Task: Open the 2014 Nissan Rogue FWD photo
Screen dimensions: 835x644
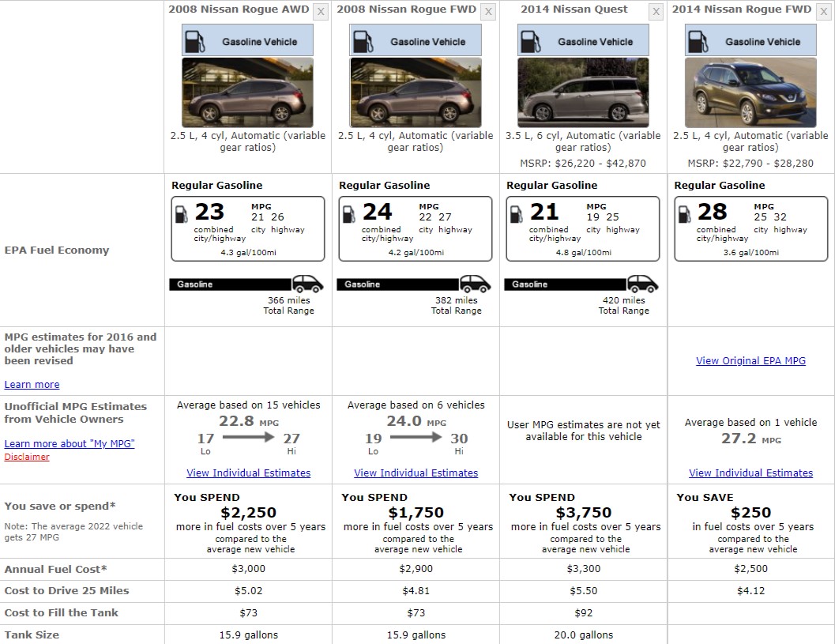Action: [x=750, y=92]
